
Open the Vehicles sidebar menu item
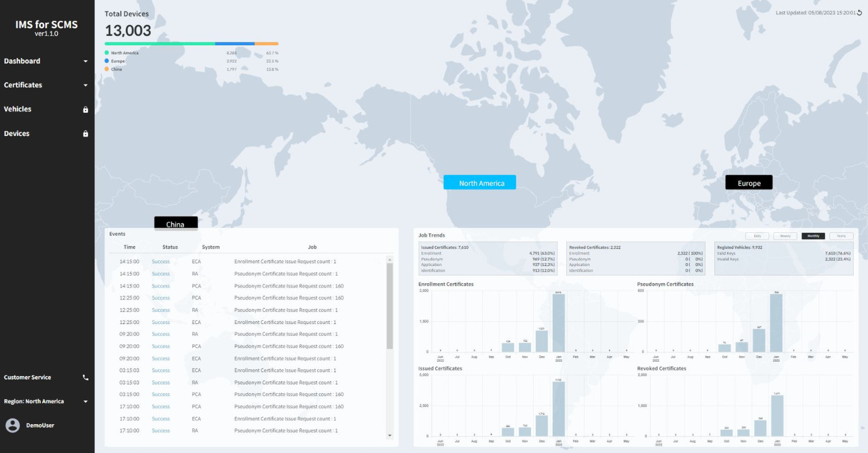pos(18,109)
